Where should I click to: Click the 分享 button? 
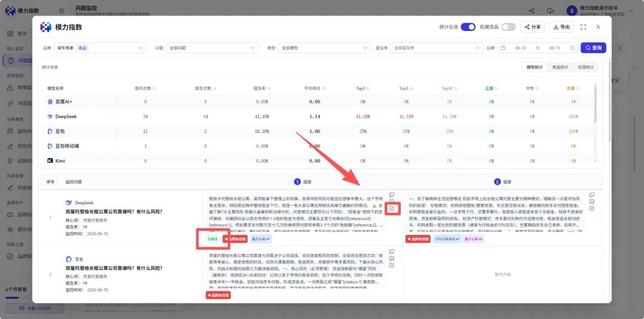point(532,27)
